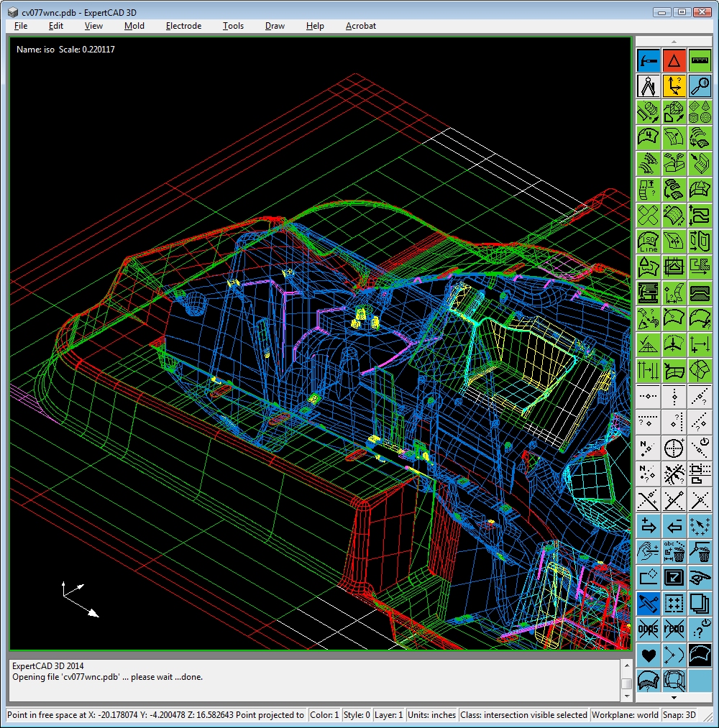Click 'Class: intersection visible selected' status entry

click(x=523, y=715)
